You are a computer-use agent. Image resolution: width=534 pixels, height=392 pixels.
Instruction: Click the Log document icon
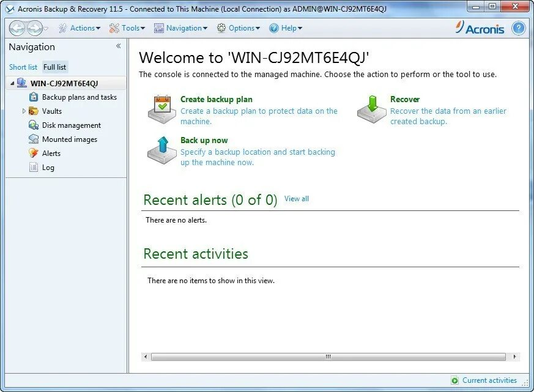click(34, 167)
